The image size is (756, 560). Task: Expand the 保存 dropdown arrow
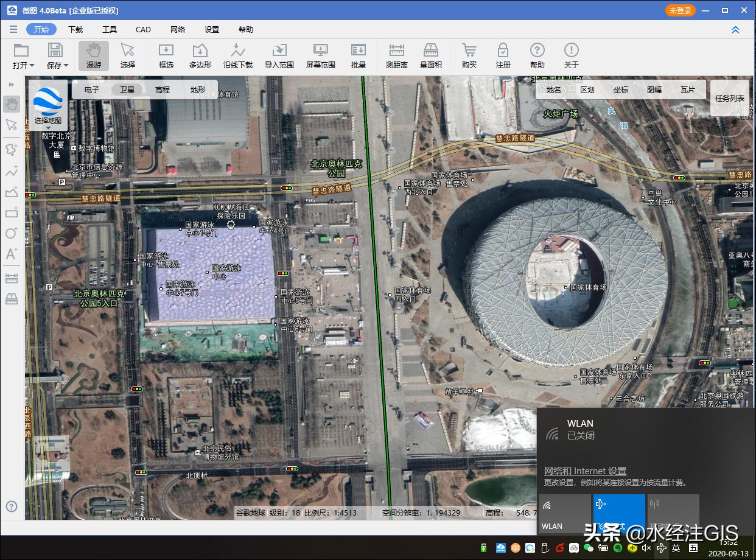66,65
